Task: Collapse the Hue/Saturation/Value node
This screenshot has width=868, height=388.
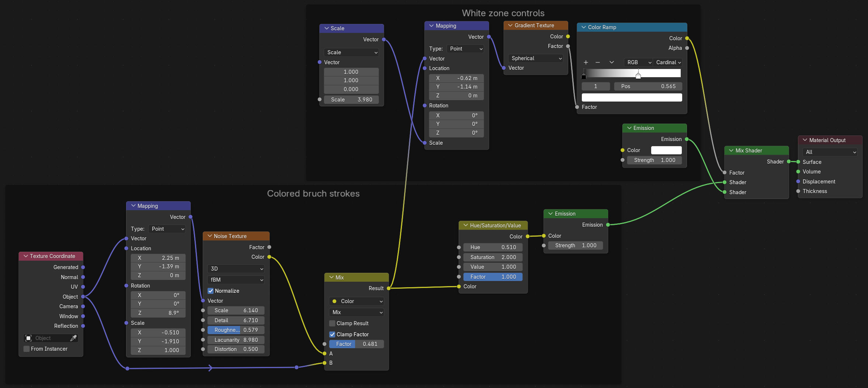Action: point(466,226)
